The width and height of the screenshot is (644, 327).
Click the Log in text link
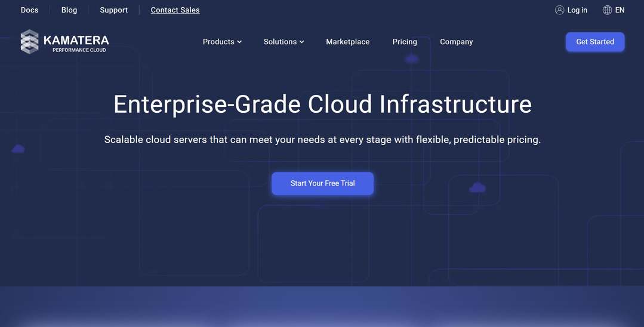coord(577,10)
